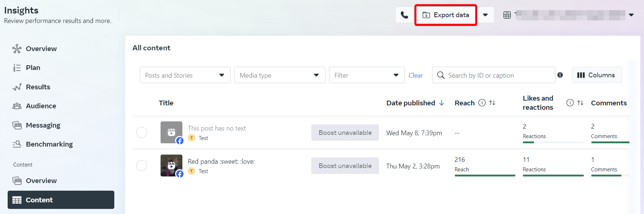This screenshot has height=214, width=644.
Task: Select the Red panda post radio
Action: pyautogui.click(x=142, y=166)
